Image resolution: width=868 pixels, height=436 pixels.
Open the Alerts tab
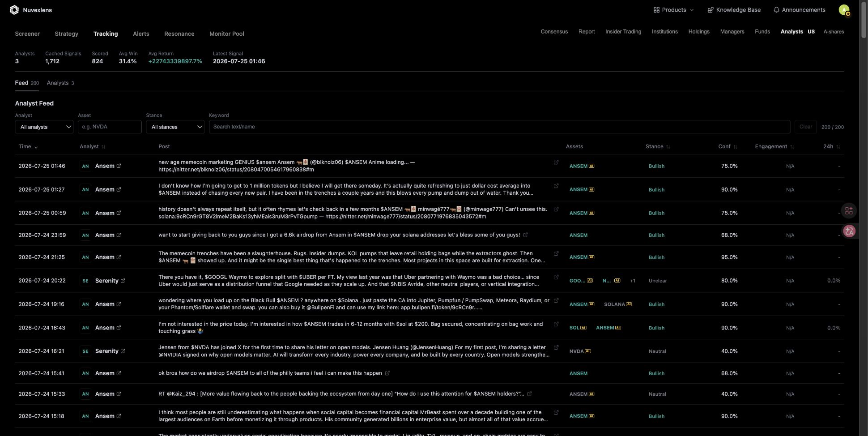coord(141,34)
